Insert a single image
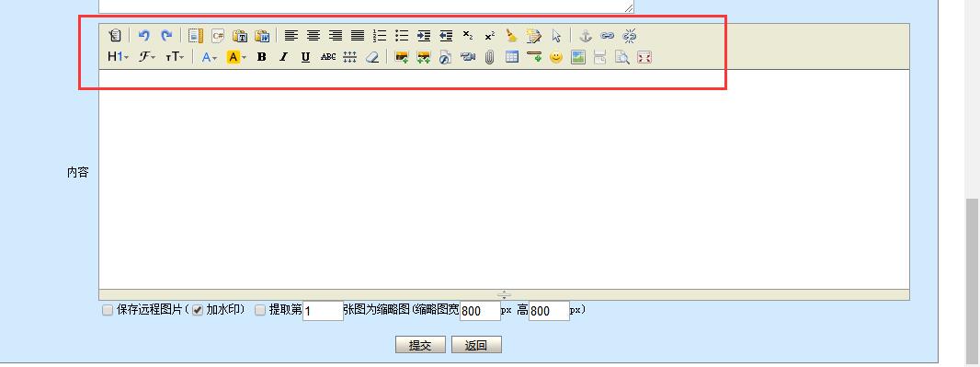The image size is (980, 367). (402, 57)
